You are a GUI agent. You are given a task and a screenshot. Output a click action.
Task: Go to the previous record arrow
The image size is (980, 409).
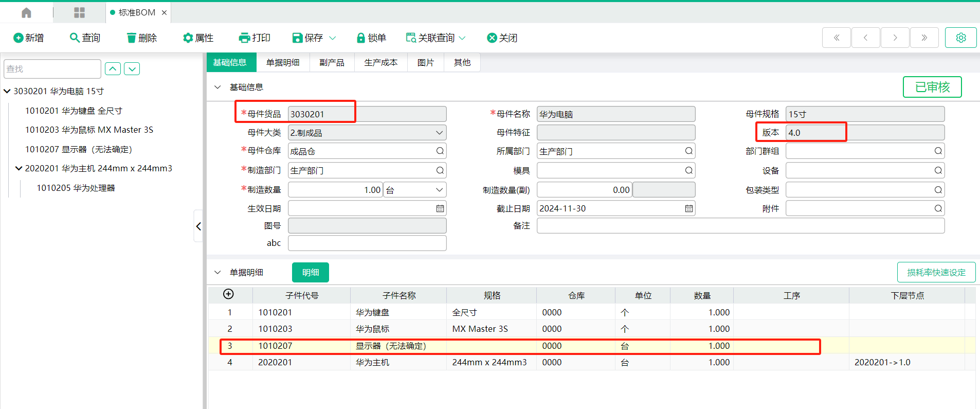tap(866, 38)
